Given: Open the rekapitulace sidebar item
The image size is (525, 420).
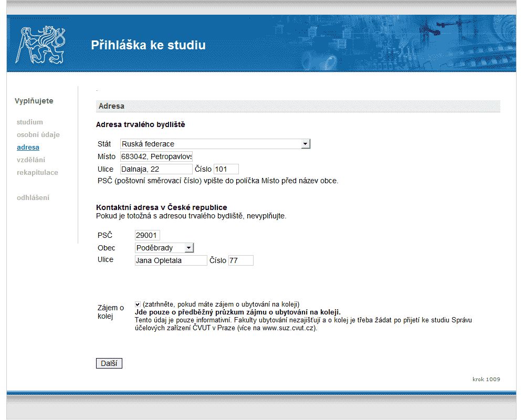Looking at the screenshot, I should tap(37, 173).
